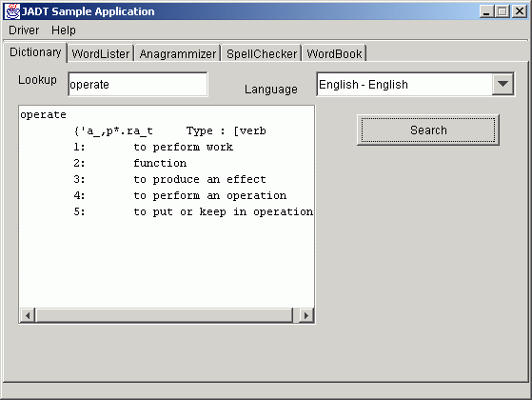Click the English - English combo box
The image size is (532, 400).
click(415, 84)
